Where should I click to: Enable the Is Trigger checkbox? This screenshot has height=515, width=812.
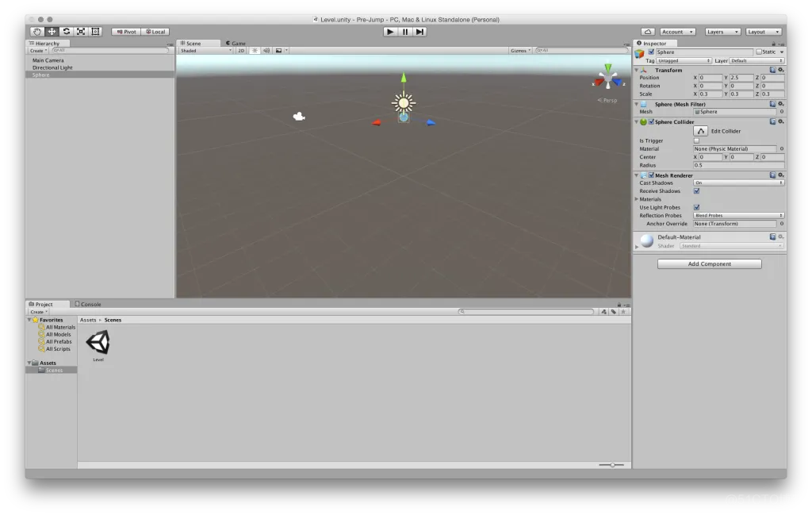[696, 140]
